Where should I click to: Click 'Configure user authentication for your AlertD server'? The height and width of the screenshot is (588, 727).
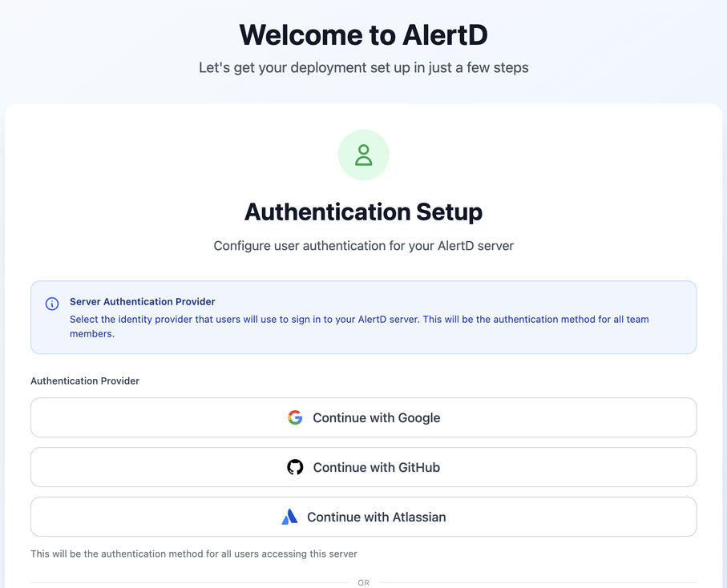tap(364, 246)
